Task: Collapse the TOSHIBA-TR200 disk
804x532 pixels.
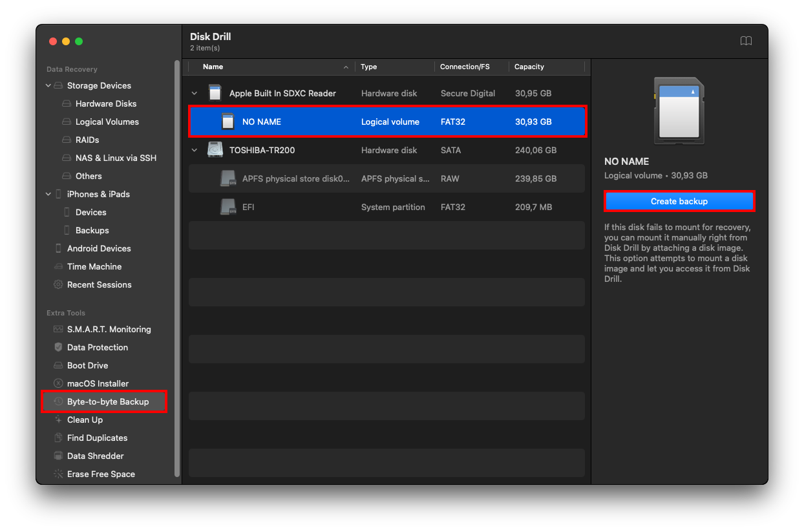Action: (195, 150)
